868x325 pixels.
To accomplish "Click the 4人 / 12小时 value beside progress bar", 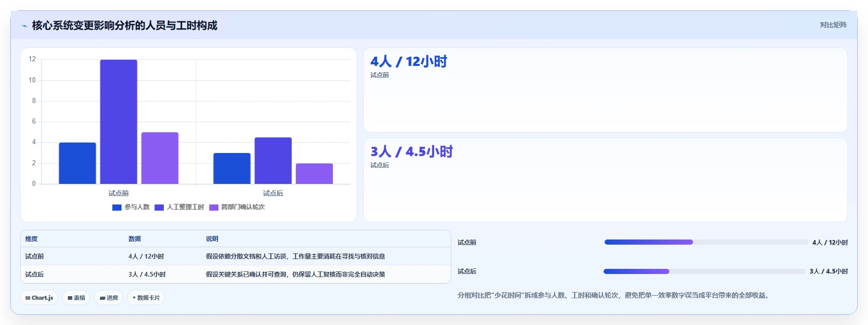I will [830, 243].
